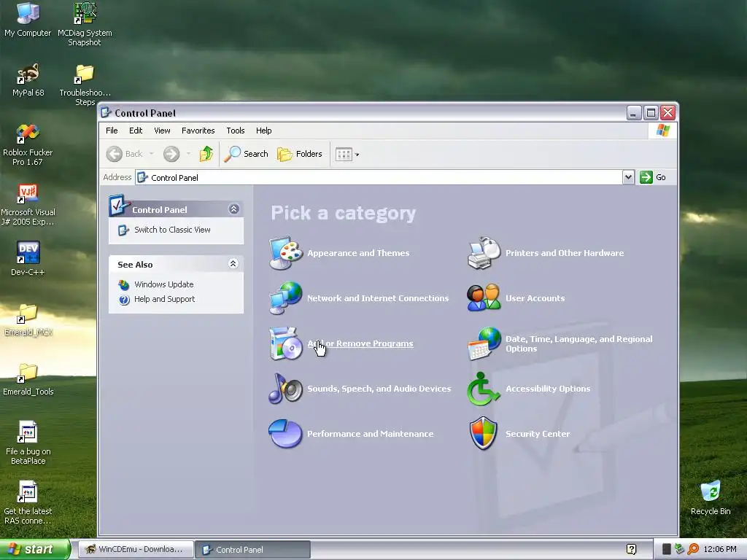The height and width of the screenshot is (560, 747).
Task: Click the Performance and Maintenance text link
Action: (370, 434)
